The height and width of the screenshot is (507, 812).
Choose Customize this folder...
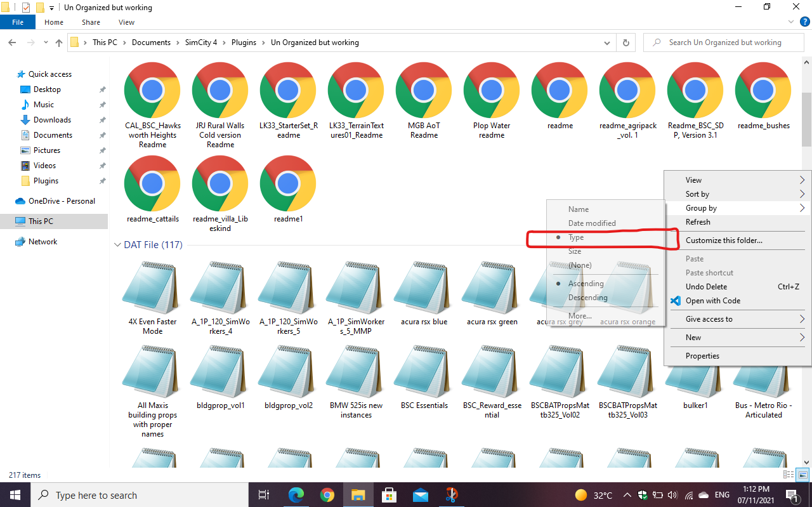click(738, 240)
